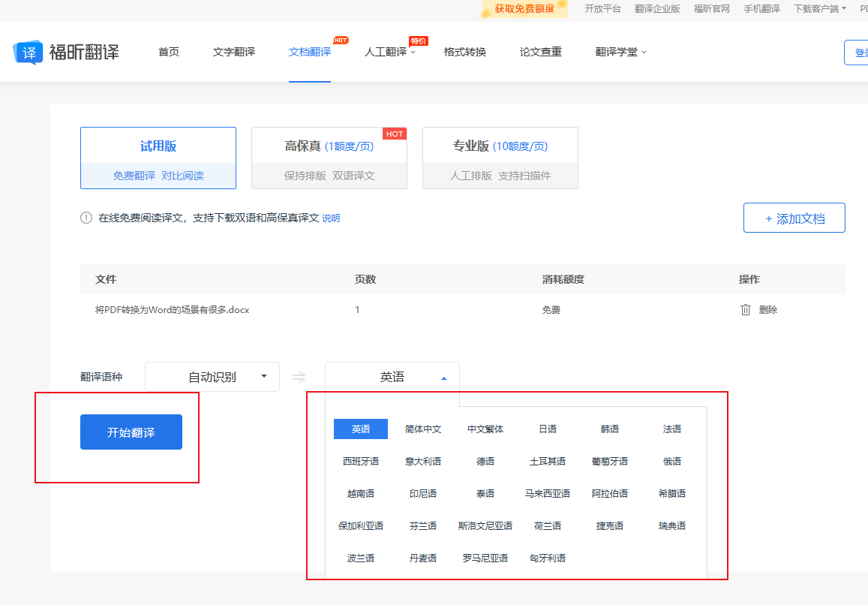Choose 马来西亚语 as target language
Screen dimensions: 868x605
pos(548,493)
